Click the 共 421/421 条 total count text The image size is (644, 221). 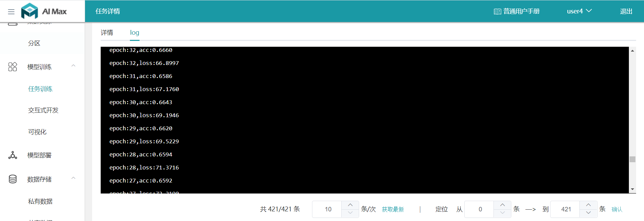pyautogui.click(x=280, y=209)
